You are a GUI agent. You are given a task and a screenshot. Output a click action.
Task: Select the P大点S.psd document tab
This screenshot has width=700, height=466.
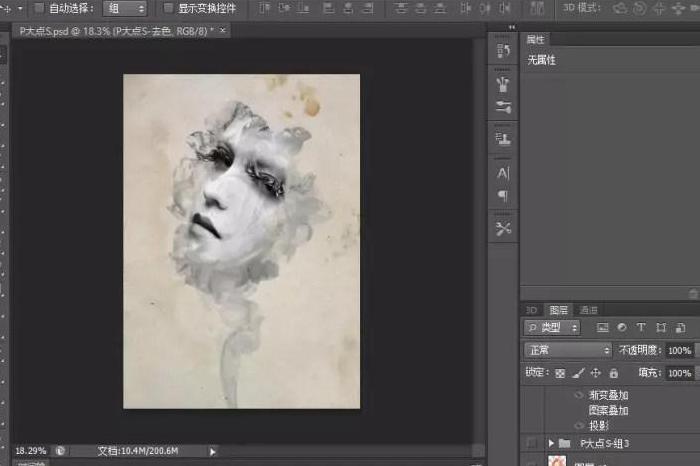pyautogui.click(x=116, y=31)
